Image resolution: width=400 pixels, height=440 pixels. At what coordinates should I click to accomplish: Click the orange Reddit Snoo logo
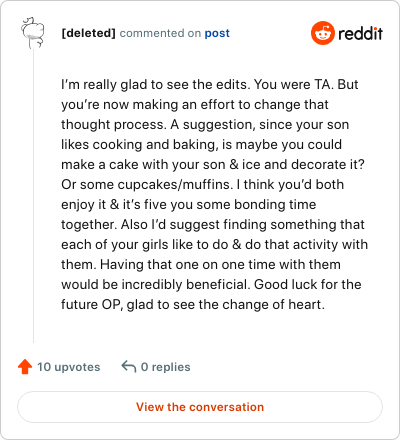[x=322, y=33]
